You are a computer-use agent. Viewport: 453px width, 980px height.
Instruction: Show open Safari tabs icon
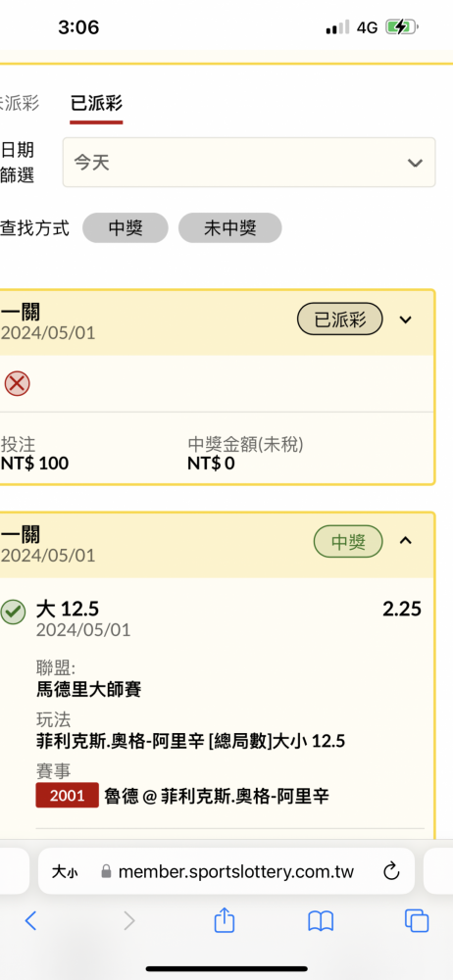click(417, 920)
